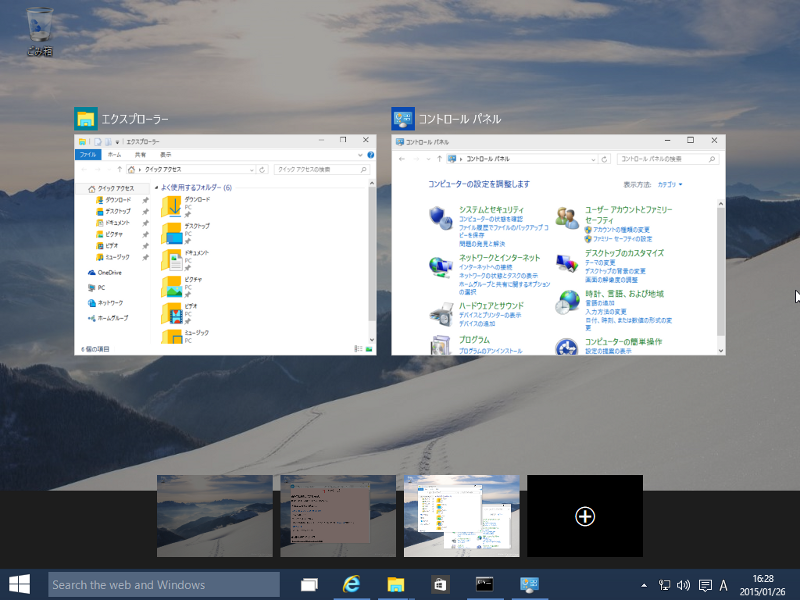Click the Task View taskbar button

tap(309, 585)
